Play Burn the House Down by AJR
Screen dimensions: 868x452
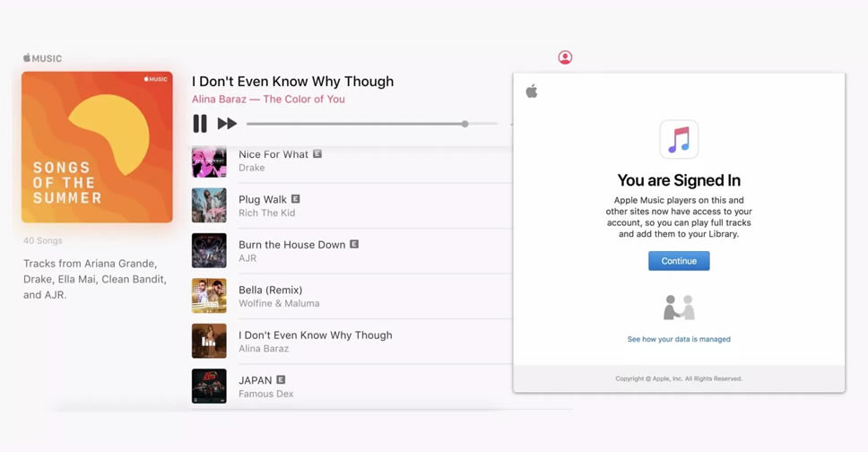[x=292, y=244]
